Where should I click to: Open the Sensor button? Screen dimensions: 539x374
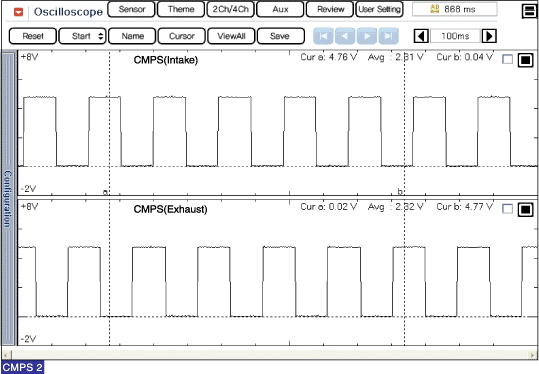click(x=131, y=9)
